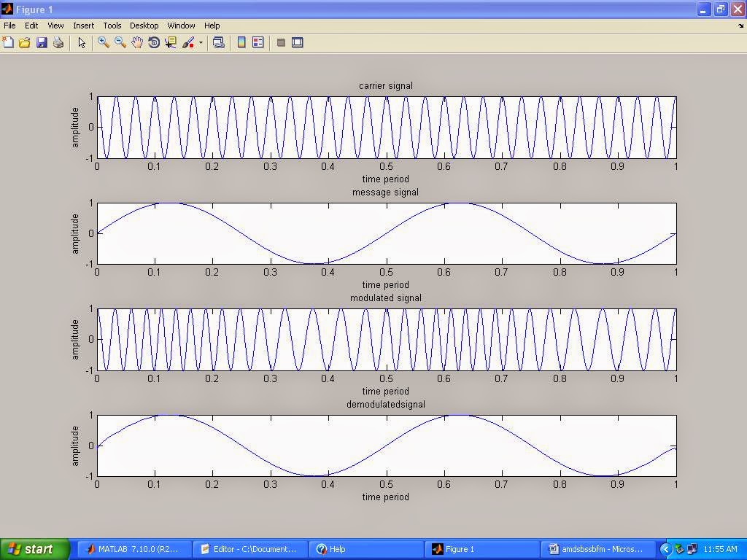Insert a legend into the figure
The height and width of the screenshot is (560, 747).
click(258, 42)
